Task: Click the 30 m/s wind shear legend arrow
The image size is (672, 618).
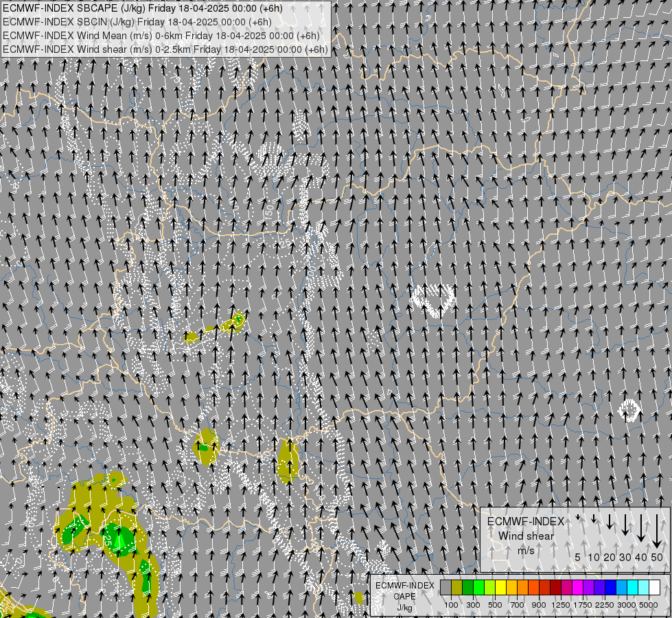Action: (x=625, y=525)
